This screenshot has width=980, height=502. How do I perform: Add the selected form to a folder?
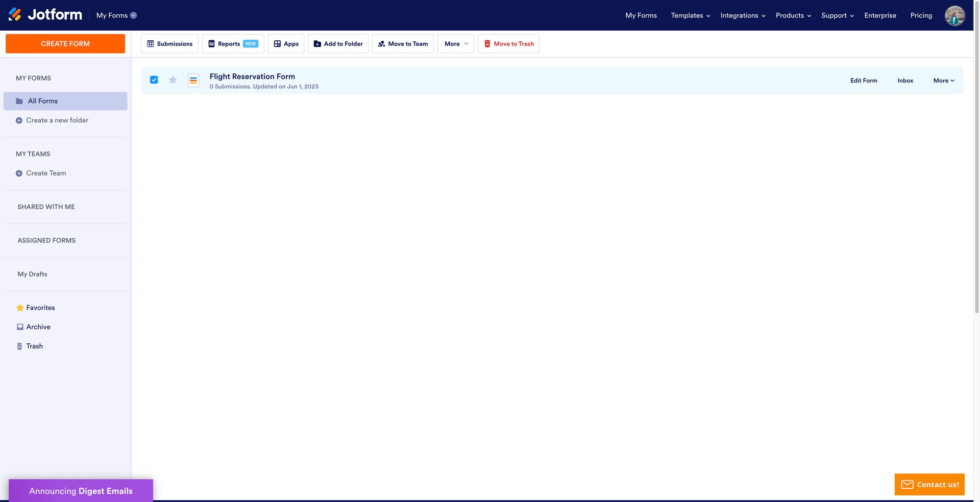pos(338,44)
